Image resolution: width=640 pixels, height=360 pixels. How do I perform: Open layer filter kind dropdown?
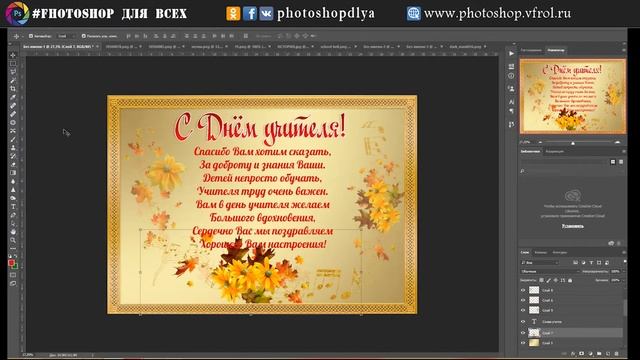tap(540, 262)
